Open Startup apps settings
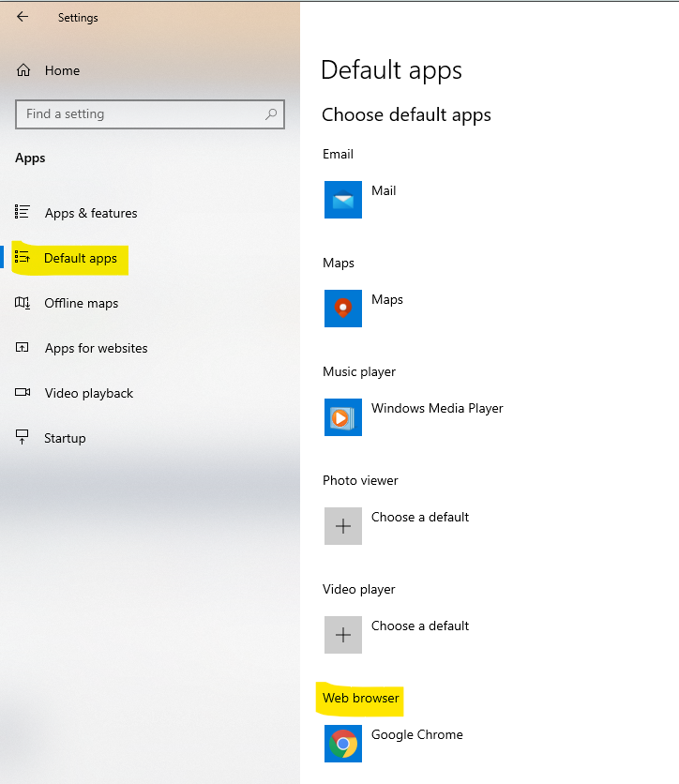 (x=65, y=438)
